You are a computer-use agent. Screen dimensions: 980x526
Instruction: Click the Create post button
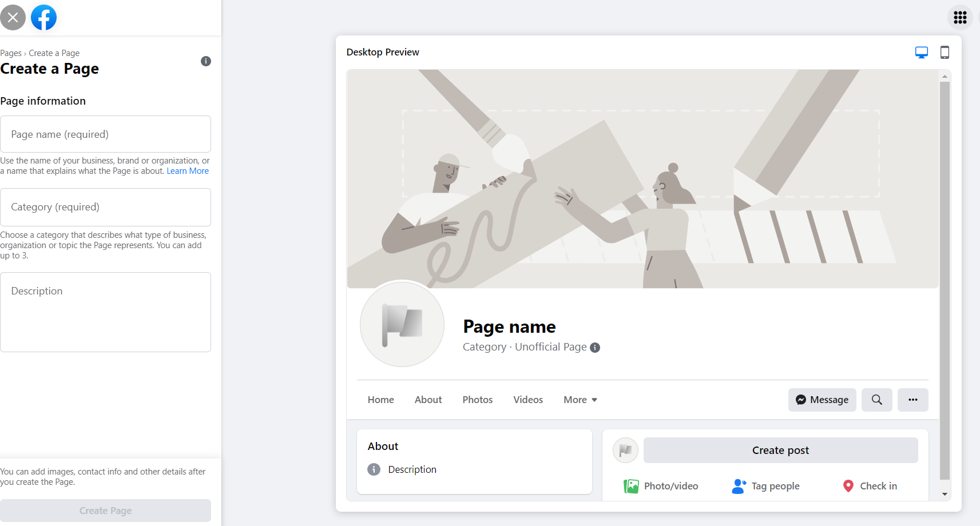click(x=781, y=451)
